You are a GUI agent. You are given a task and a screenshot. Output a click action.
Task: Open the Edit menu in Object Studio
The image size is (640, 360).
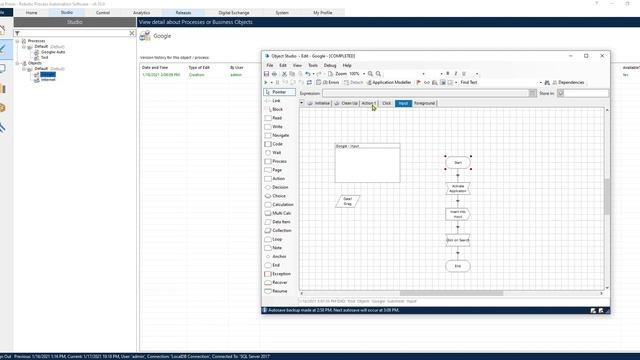click(x=283, y=65)
